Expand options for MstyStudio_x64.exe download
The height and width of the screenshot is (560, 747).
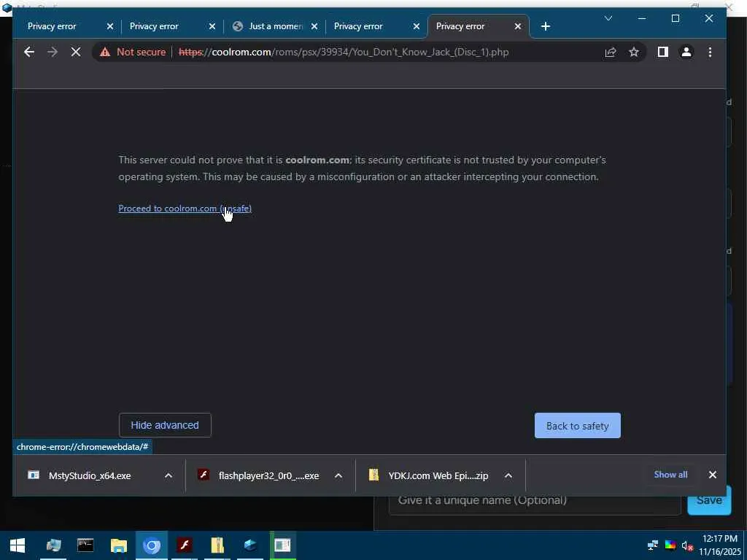(169, 475)
